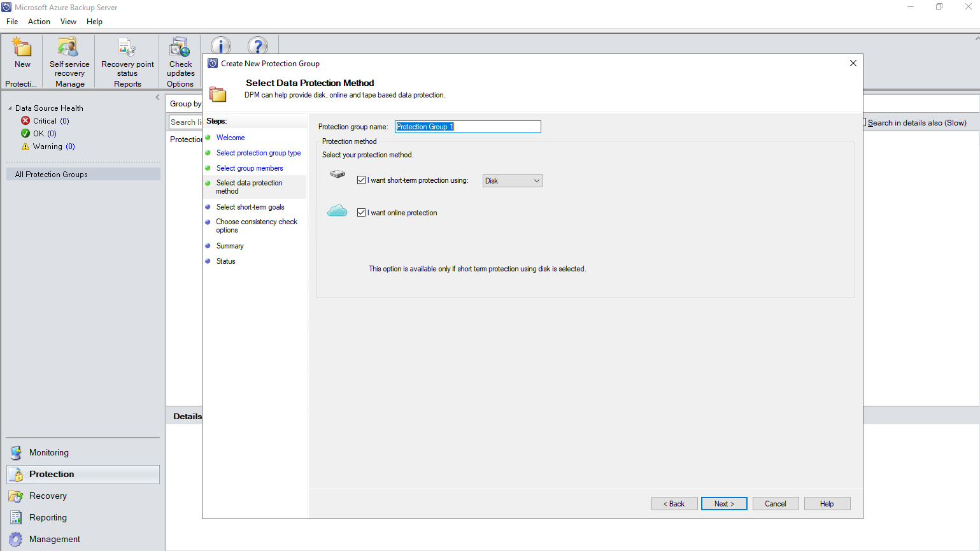Viewport: 980px width, 551px height.
Task: Click the Protection group name field
Action: [468, 127]
